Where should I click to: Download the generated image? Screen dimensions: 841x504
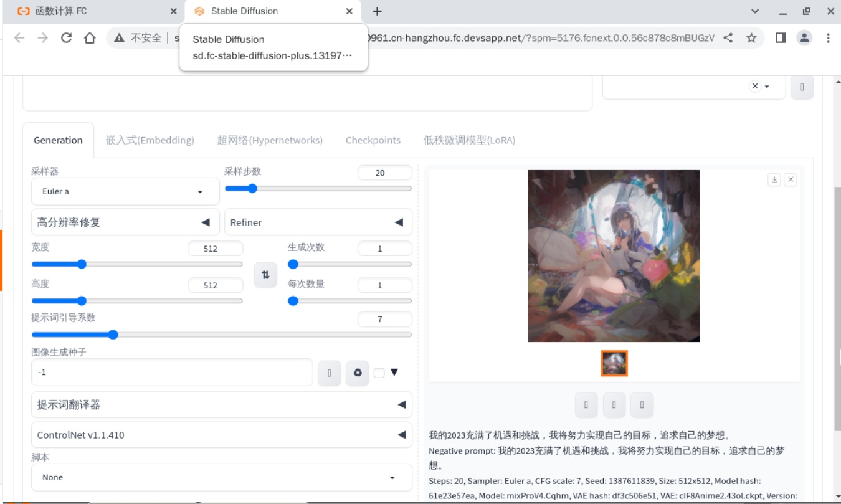click(x=774, y=179)
